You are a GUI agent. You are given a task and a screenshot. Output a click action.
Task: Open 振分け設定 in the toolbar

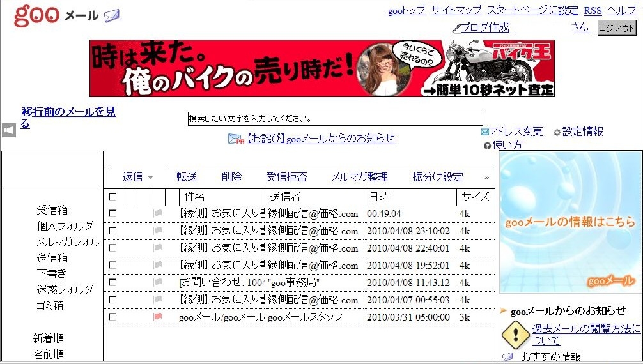[438, 177]
